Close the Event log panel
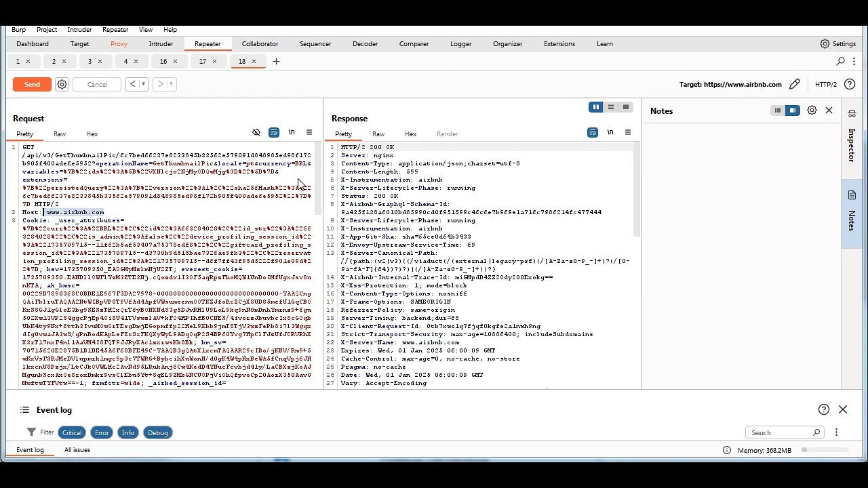 (x=843, y=409)
